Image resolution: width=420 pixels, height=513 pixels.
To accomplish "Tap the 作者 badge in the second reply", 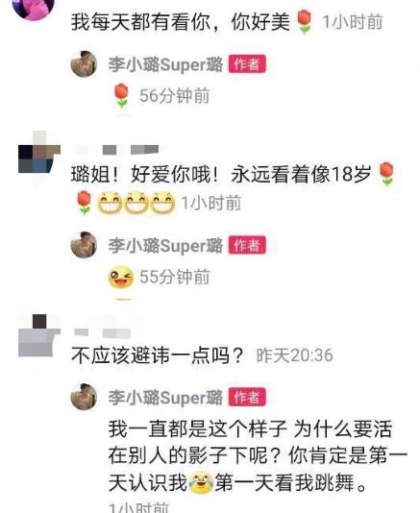I will coord(247,245).
